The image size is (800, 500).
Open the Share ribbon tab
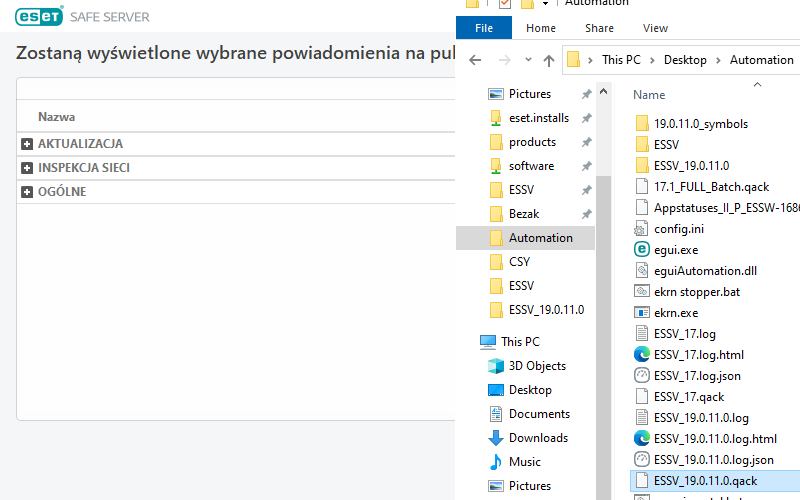coord(600,28)
